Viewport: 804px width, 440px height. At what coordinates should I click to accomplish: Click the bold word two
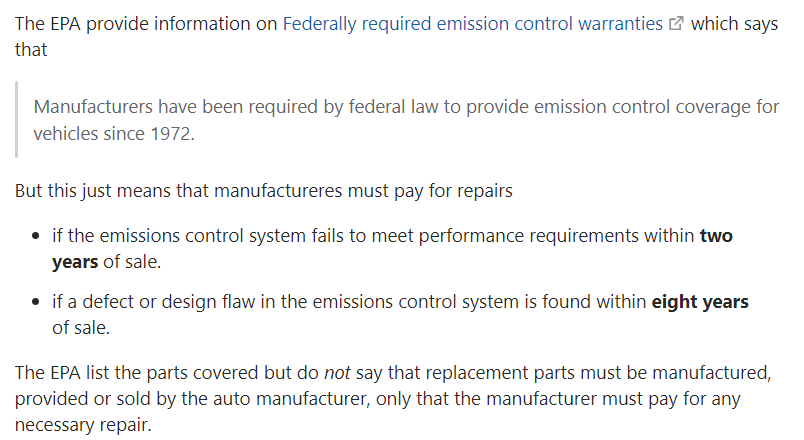click(716, 236)
